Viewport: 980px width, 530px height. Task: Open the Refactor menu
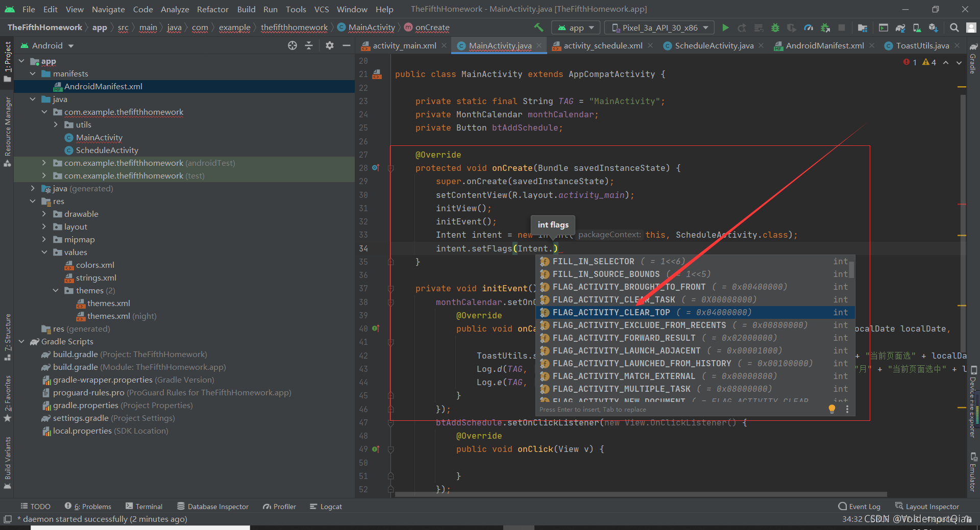coord(212,9)
